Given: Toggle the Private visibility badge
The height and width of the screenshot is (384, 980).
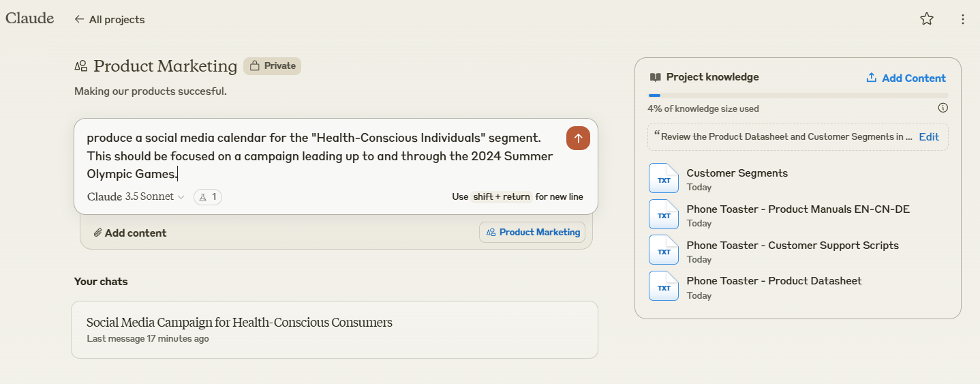Looking at the screenshot, I should (x=273, y=66).
